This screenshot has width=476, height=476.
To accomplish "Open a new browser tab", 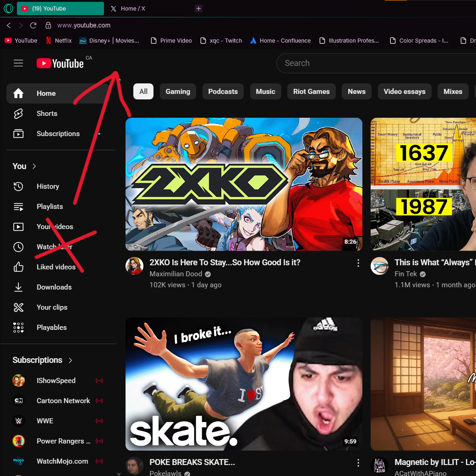I will [x=198, y=8].
